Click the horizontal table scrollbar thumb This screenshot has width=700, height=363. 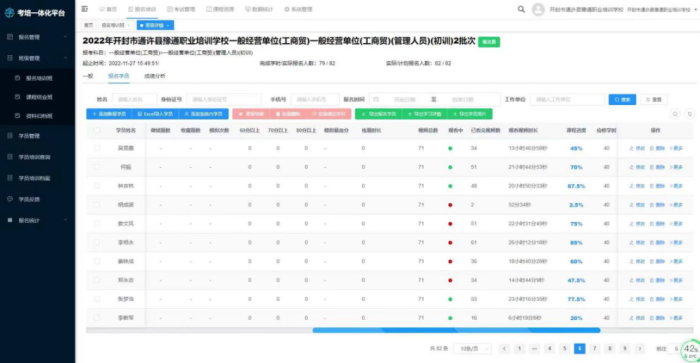(456, 330)
